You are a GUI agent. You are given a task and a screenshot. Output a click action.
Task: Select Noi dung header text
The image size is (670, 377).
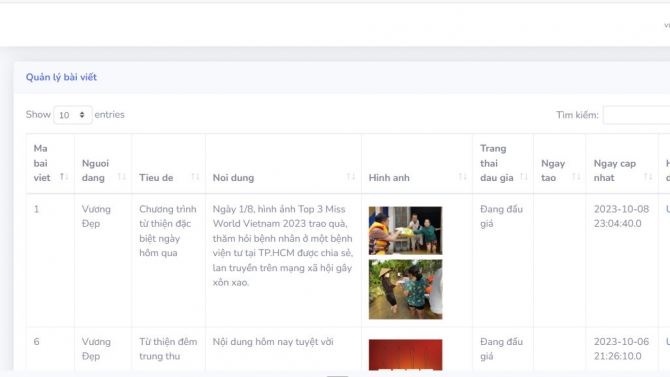233,178
